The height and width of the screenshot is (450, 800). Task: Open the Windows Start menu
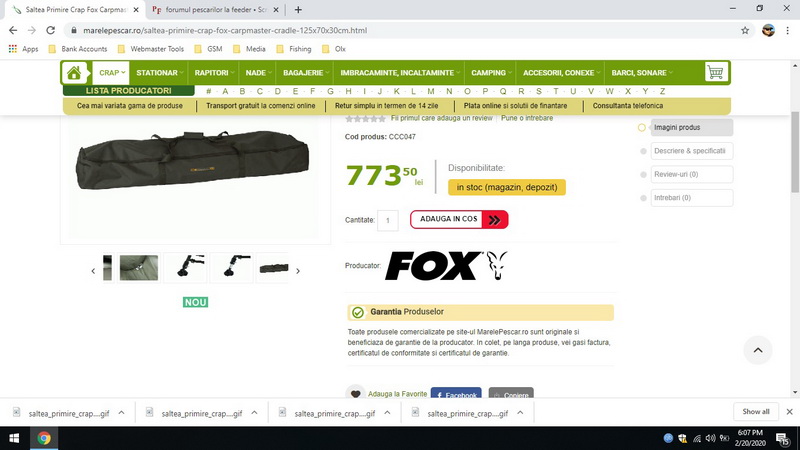pos(14,438)
